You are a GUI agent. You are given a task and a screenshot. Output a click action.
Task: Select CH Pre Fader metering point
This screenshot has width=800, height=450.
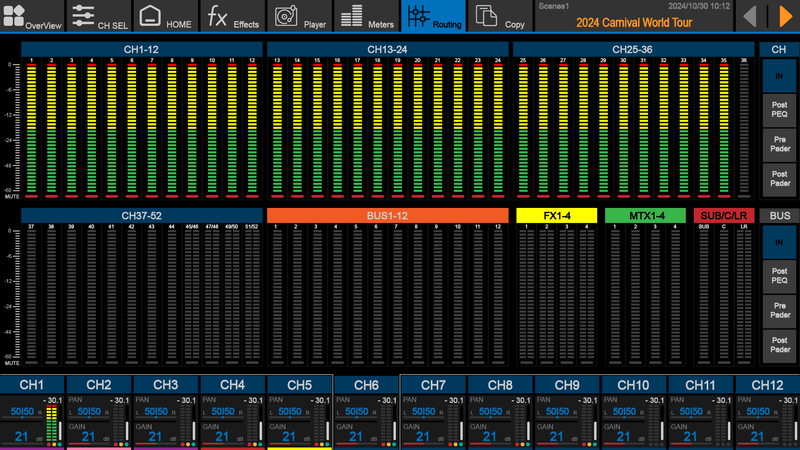tap(779, 144)
